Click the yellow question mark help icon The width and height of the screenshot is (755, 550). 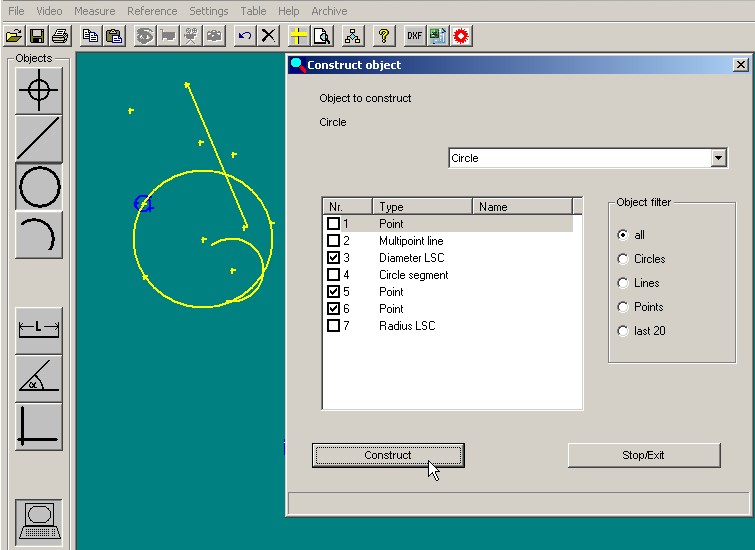coord(384,36)
